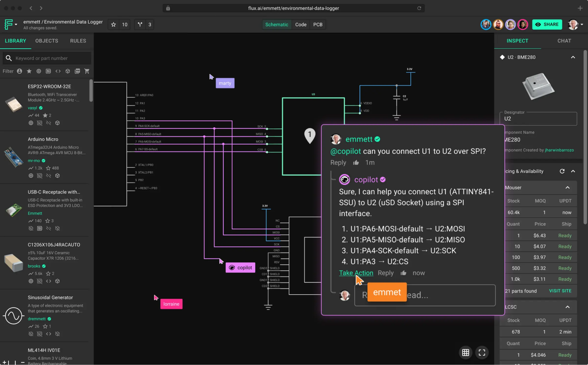This screenshot has height=365, width=588.
Task: Refresh Pricing & Availability data
Action: [562, 171]
